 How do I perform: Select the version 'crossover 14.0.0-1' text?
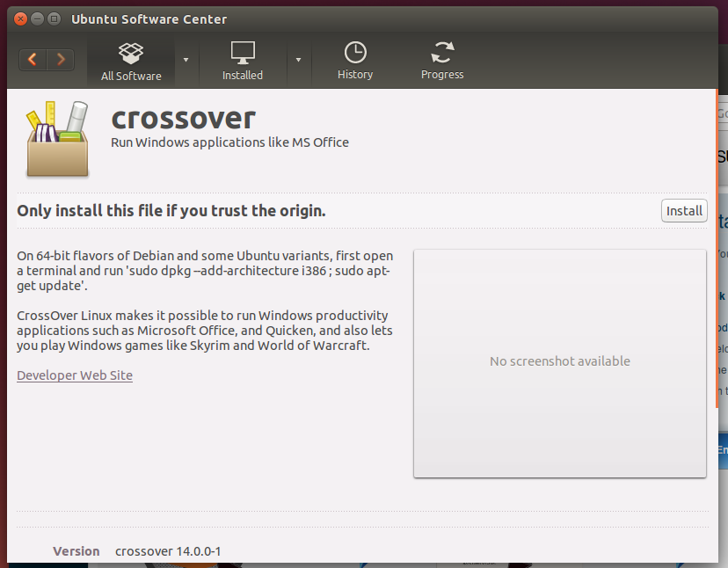click(x=168, y=551)
